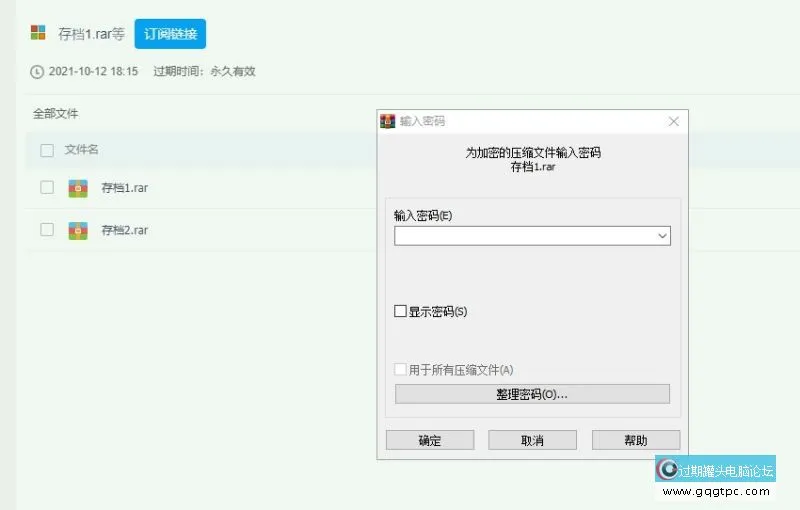Check the box for 存档1.rar row

[x=47, y=187]
